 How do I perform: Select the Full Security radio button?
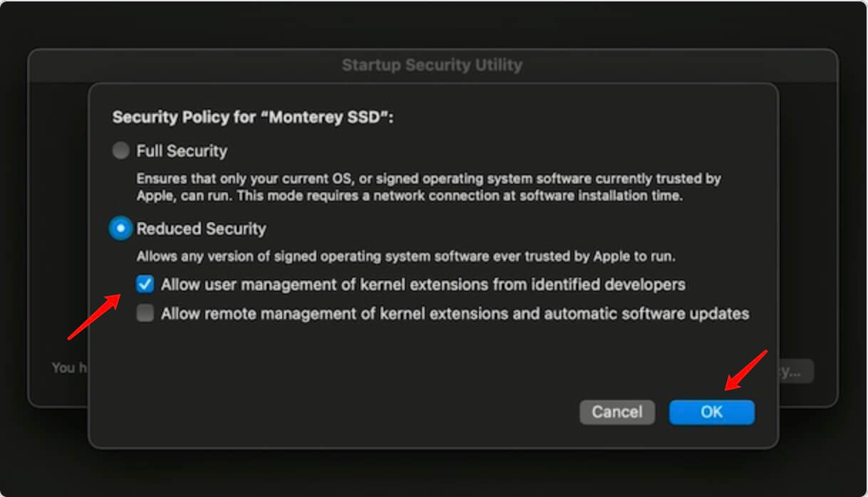point(120,151)
